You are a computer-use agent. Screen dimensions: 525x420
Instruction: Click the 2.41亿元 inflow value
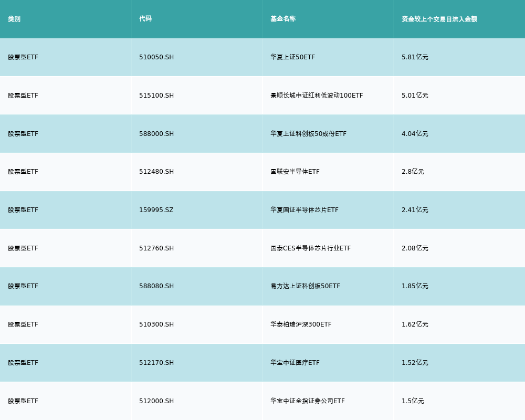coord(415,209)
